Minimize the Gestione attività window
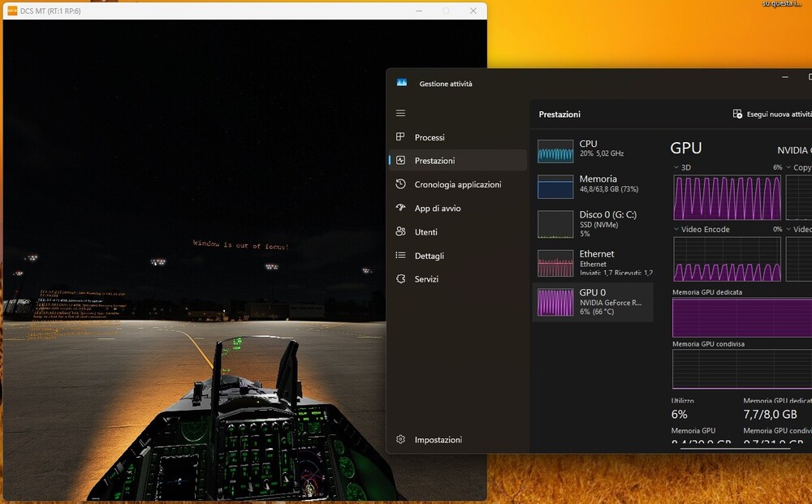 tap(785, 77)
